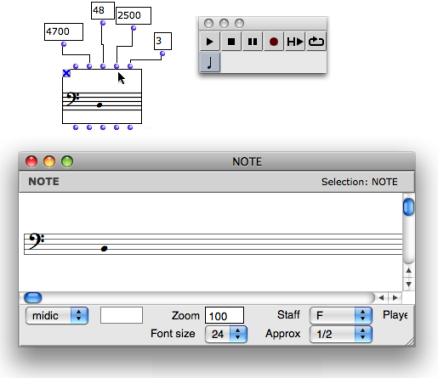The width and height of the screenshot is (438, 378).
Task: Click the Player label in NOTE window
Action: pos(395,315)
